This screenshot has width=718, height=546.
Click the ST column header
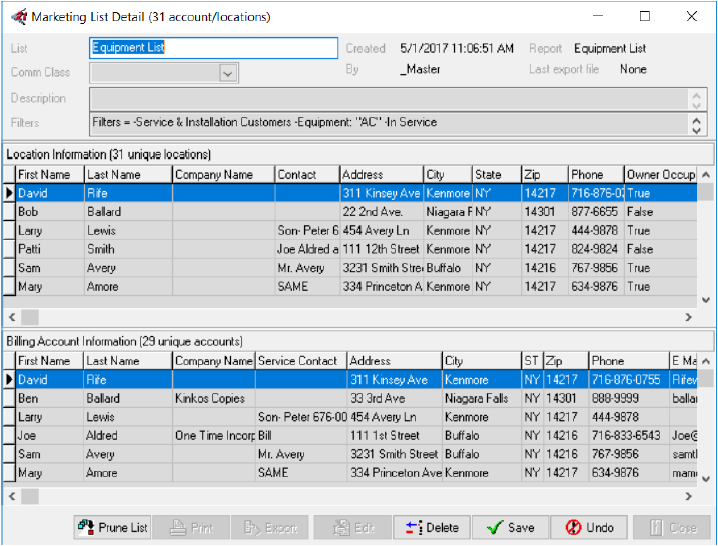tap(532, 361)
